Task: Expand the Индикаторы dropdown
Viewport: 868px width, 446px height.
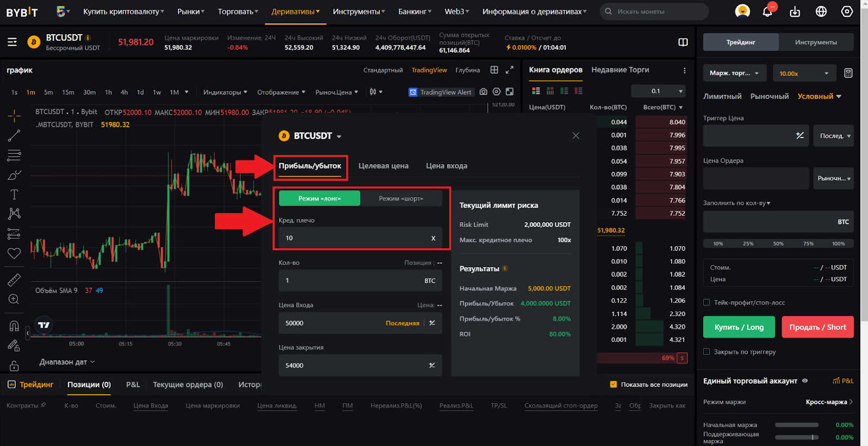Action: tap(225, 92)
